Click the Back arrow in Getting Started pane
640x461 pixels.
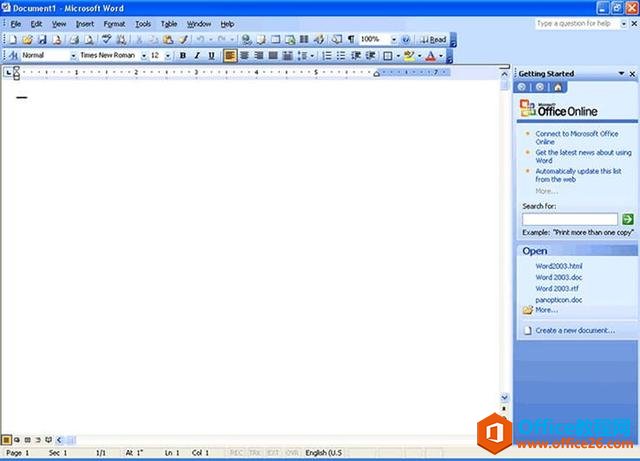[521, 87]
